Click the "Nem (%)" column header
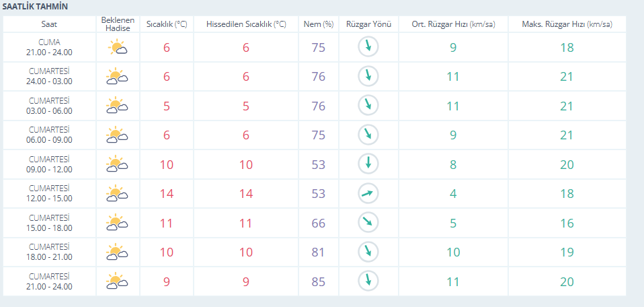This screenshot has width=644, height=307. 318,24
